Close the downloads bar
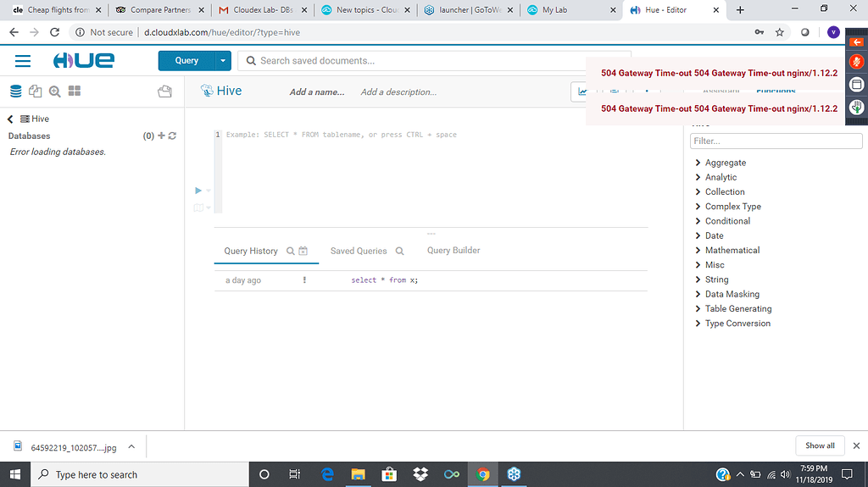 856,445
